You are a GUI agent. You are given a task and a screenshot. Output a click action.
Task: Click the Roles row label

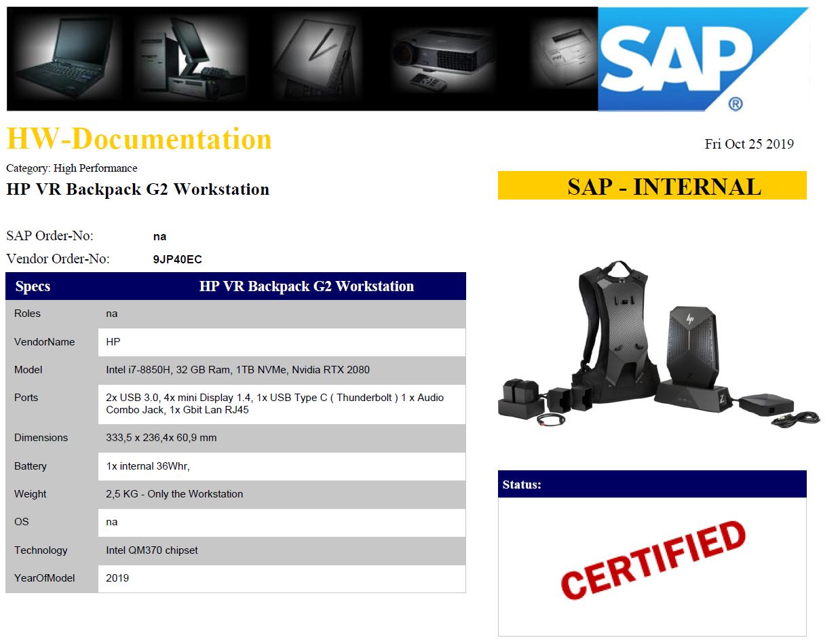pyautogui.click(x=27, y=314)
